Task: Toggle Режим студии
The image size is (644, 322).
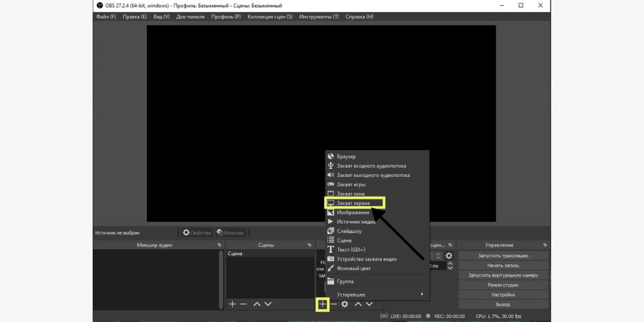Action: point(503,285)
